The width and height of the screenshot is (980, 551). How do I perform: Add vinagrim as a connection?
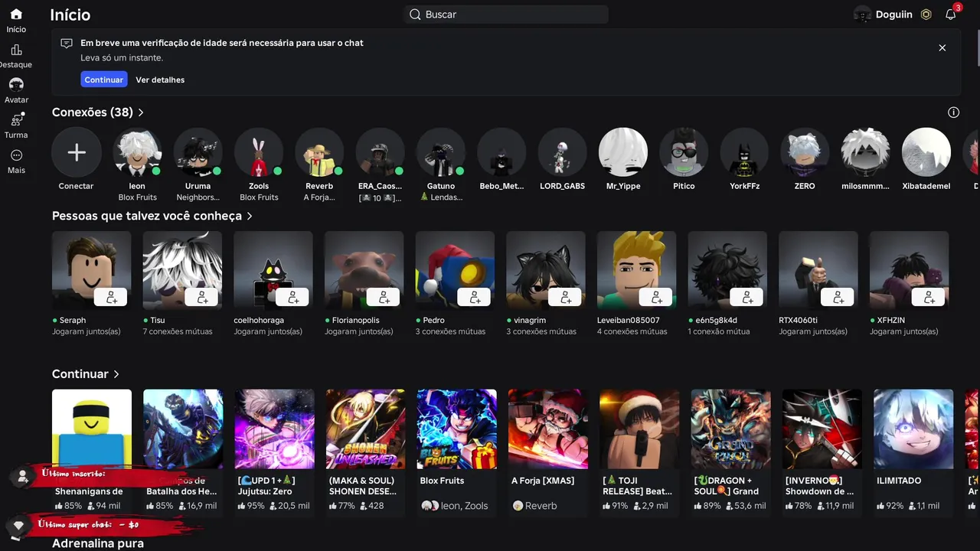click(566, 297)
